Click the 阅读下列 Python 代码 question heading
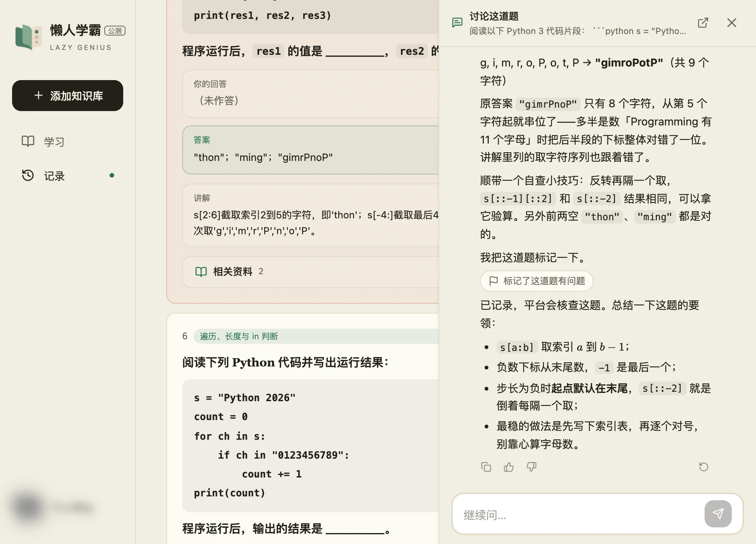756x544 pixels. [285, 363]
